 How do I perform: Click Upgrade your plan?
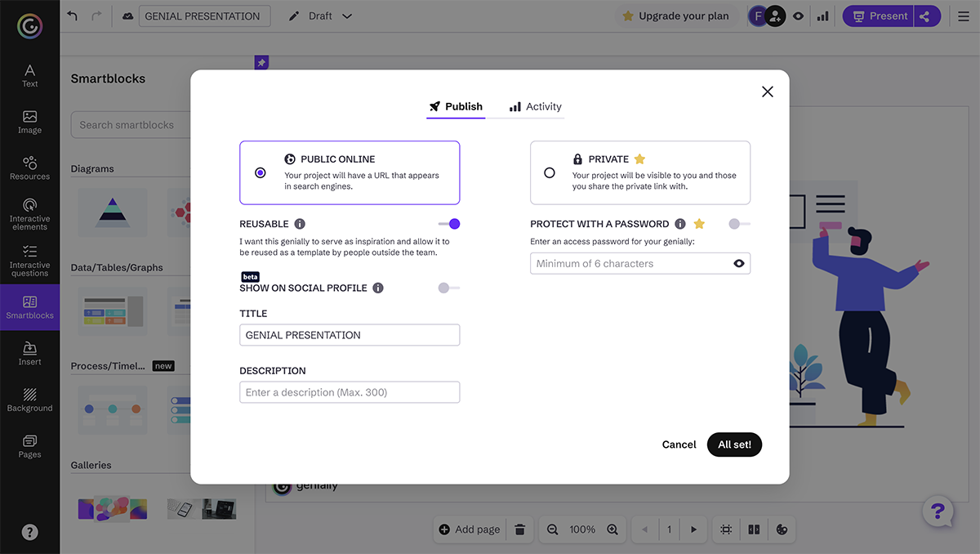pyautogui.click(x=675, y=16)
